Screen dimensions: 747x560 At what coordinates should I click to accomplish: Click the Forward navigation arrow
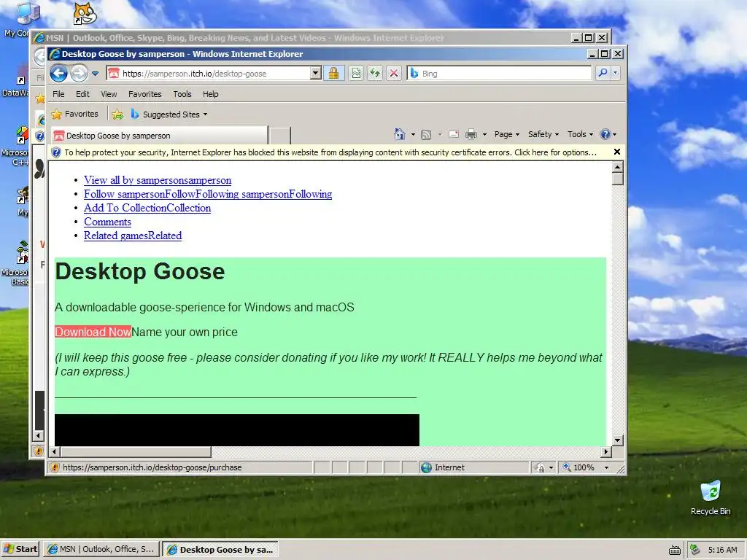79,74
